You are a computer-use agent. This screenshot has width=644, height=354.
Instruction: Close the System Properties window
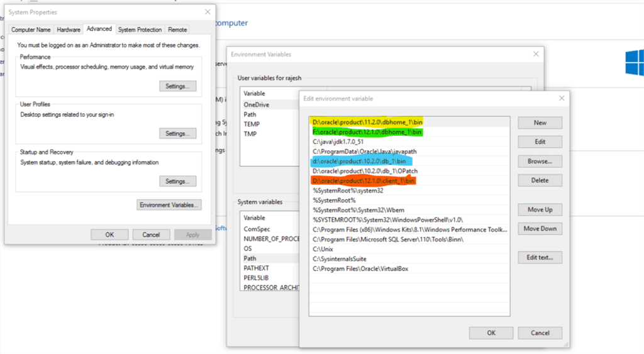208,12
